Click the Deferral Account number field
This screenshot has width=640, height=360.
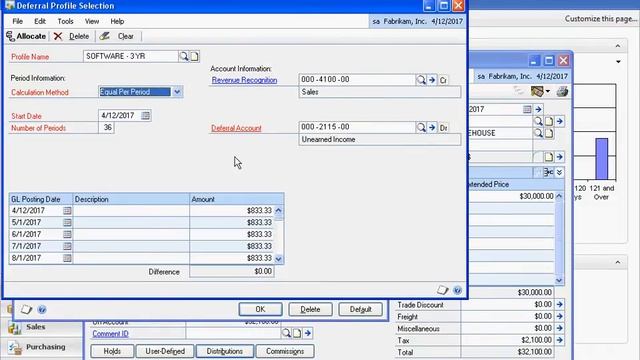pos(357,127)
